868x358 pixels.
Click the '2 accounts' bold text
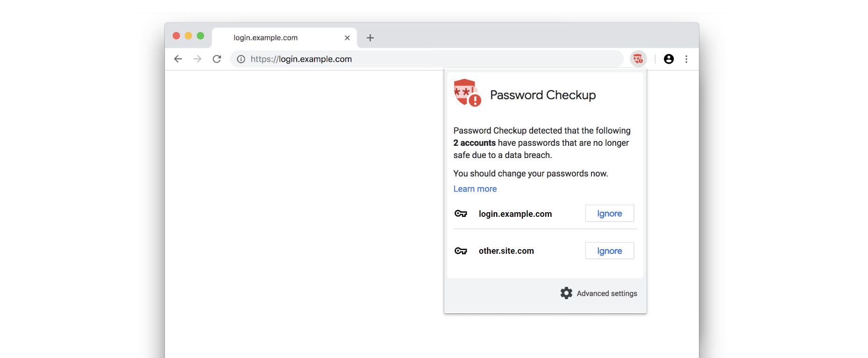pos(475,143)
